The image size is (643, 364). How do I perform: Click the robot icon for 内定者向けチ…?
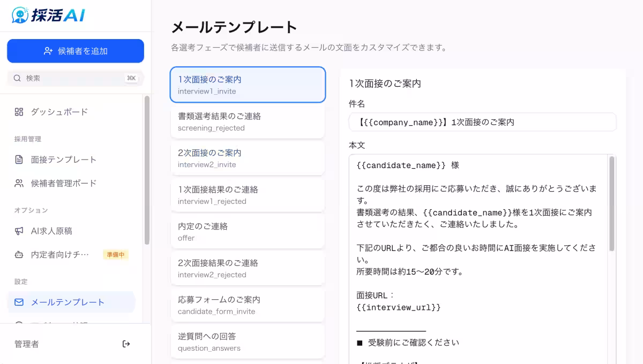click(x=19, y=255)
